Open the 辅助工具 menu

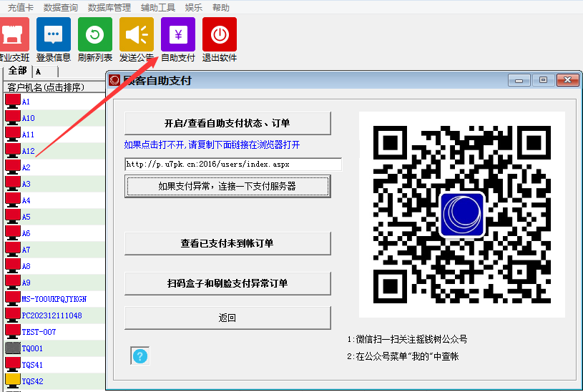158,7
